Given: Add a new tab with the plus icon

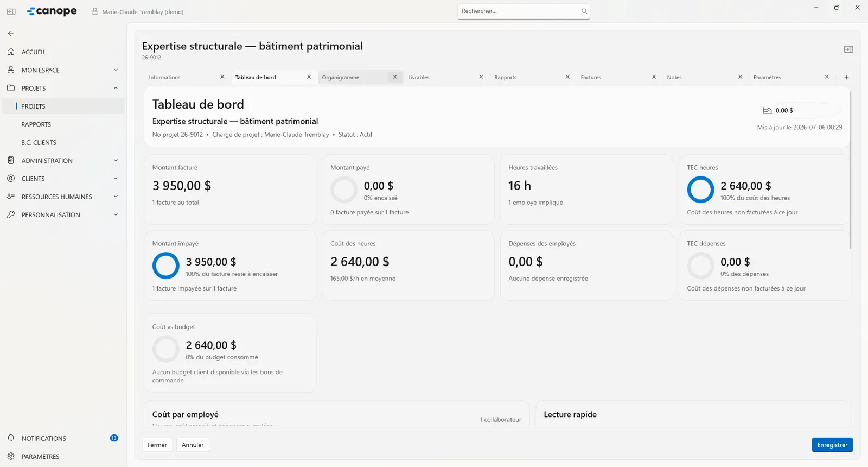Looking at the screenshot, I should (846, 77).
